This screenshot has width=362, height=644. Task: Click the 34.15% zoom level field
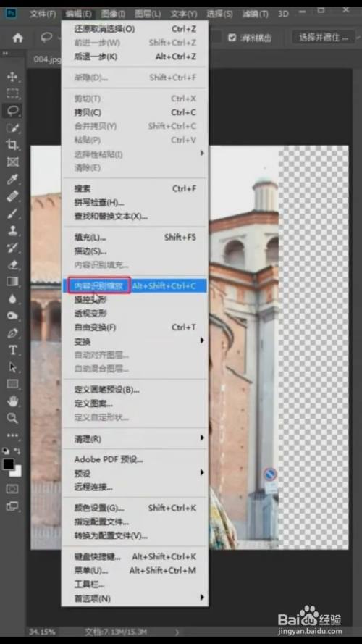point(42,632)
